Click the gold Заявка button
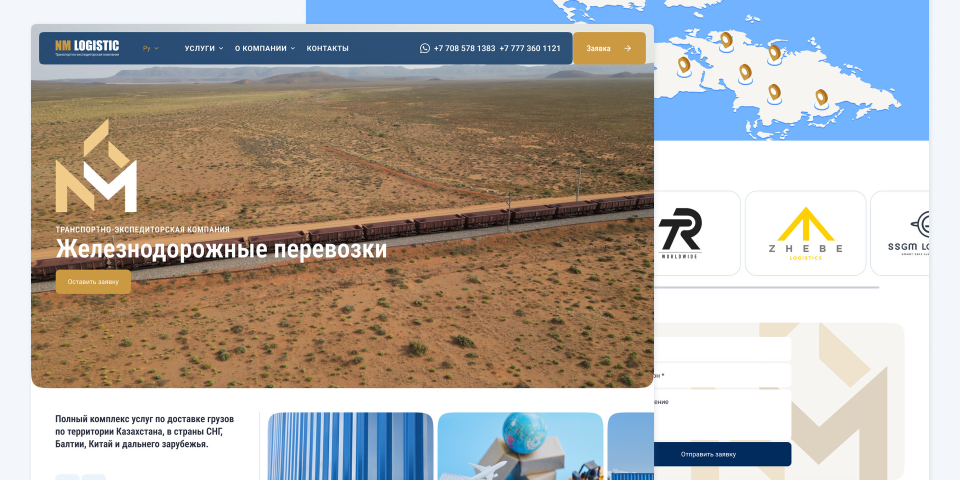The width and height of the screenshot is (960, 480). [609, 48]
